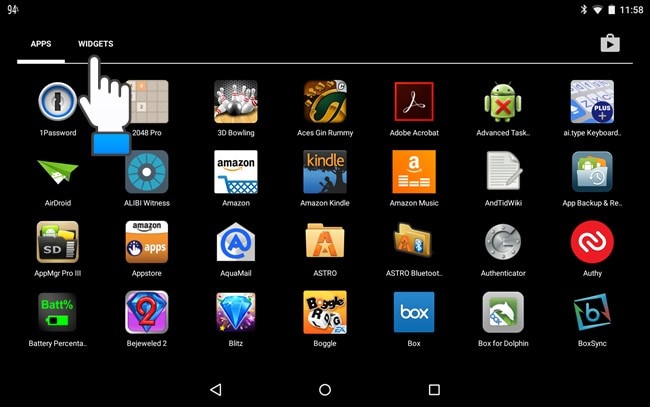The height and width of the screenshot is (407, 650).
Task: Open ASTRO Bluetooth module
Action: click(x=413, y=240)
